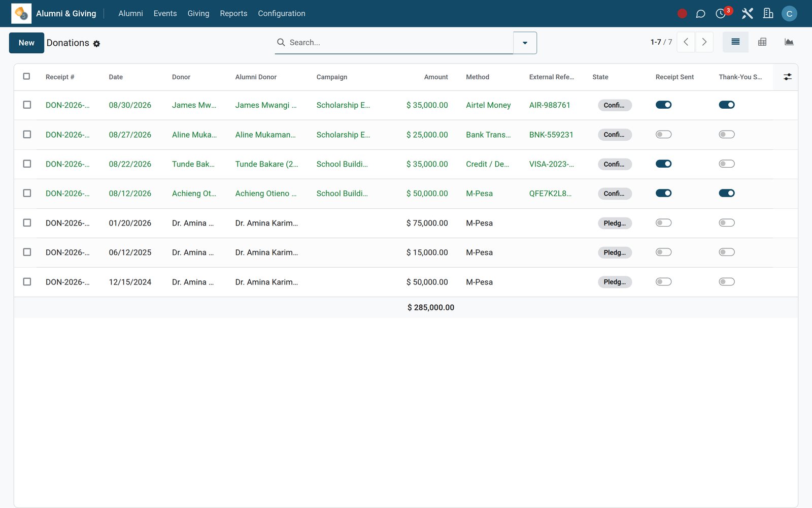Click the New button
Image resolution: width=812 pixels, height=508 pixels.
tap(26, 43)
